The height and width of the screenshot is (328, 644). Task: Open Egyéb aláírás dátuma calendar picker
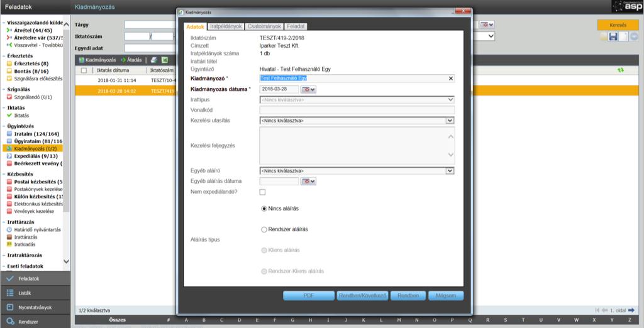pyautogui.click(x=308, y=181)
